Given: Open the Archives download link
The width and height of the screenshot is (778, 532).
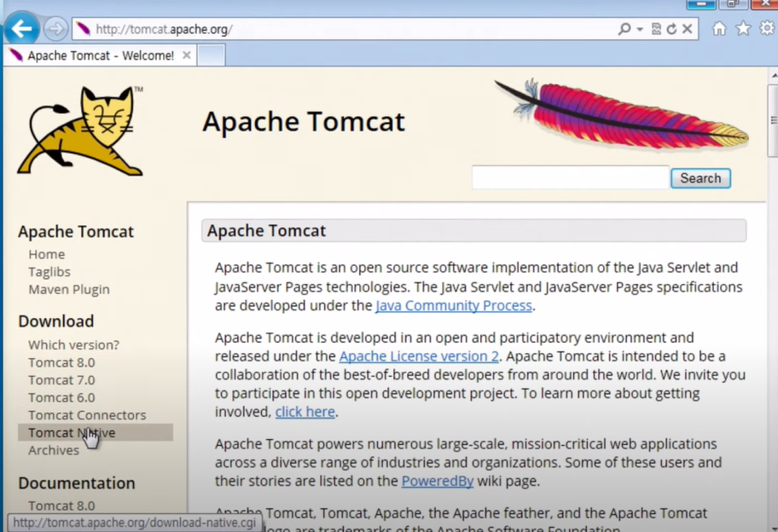Looking at the screenshot, I should [x=54, y=450].
